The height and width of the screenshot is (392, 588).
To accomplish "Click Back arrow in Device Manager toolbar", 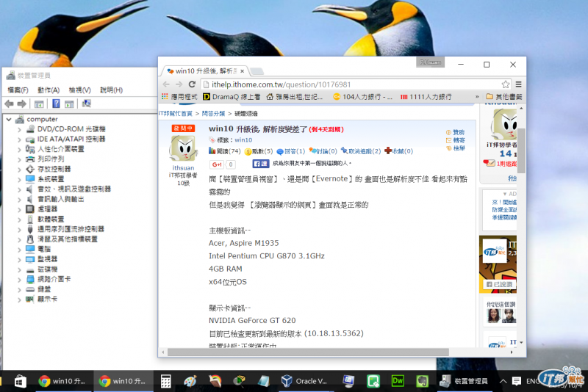I will (10, 104).
